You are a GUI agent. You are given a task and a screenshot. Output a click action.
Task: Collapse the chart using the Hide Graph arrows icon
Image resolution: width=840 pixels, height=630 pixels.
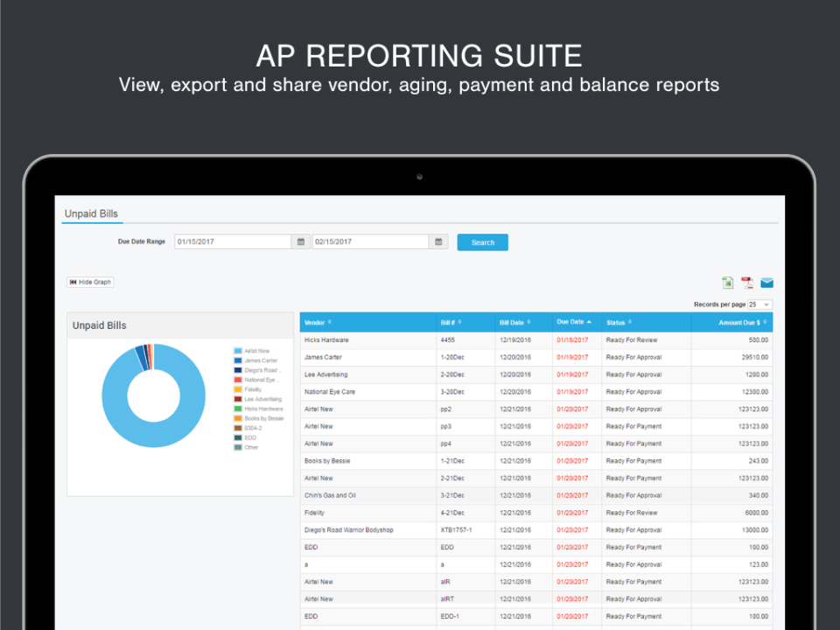click(x=75, y=282)
